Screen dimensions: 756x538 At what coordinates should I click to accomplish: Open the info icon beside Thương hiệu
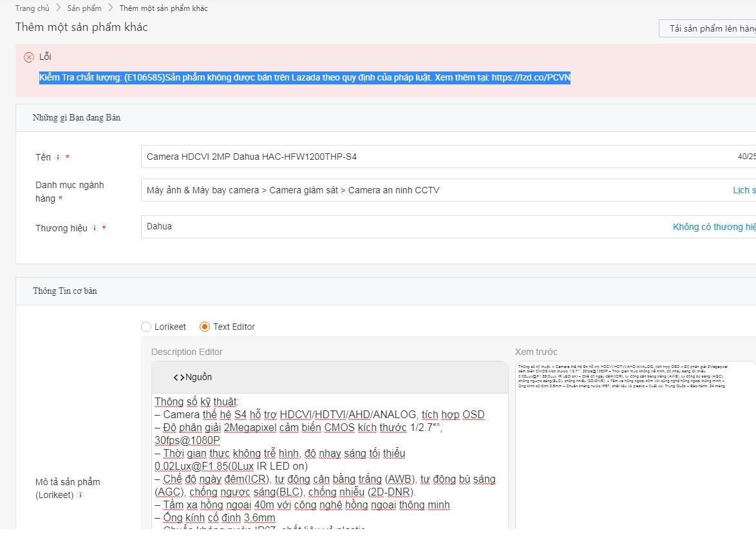point(95,228)
